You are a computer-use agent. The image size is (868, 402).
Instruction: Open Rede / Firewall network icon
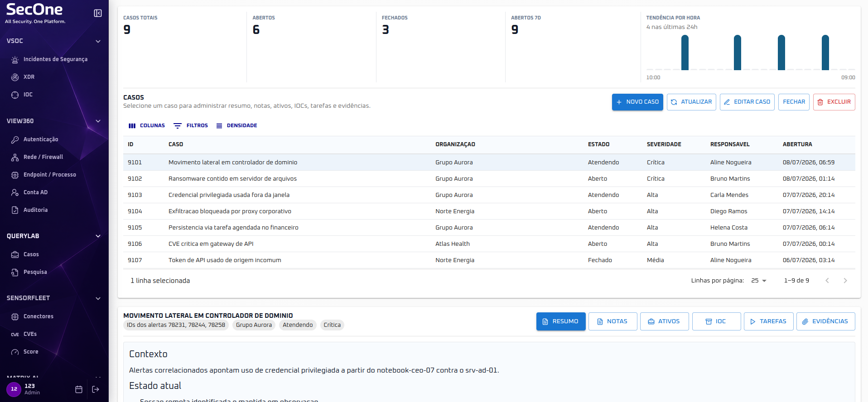(x=15, y=157)
